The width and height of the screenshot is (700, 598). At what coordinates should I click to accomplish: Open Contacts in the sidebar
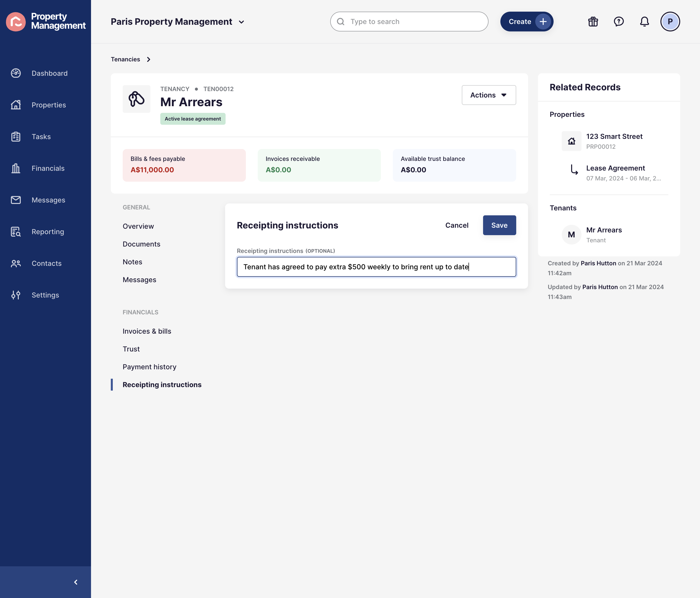click(47, 263)
